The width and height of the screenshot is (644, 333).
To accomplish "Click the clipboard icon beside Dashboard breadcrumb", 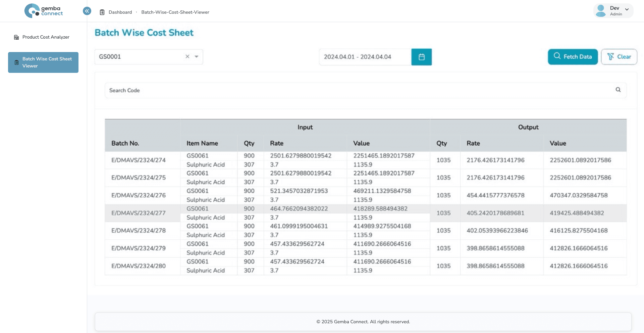I will (x=102, y=12).
